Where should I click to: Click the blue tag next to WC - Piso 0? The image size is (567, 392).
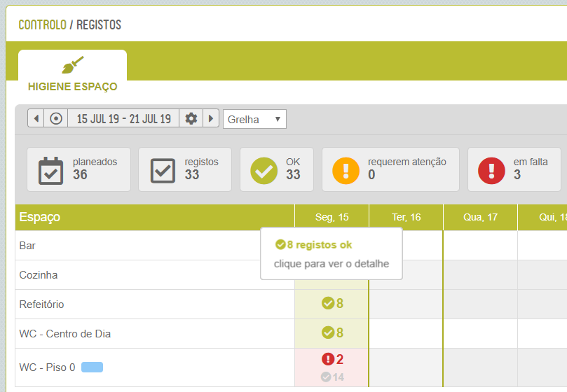(x=93, y=367)
